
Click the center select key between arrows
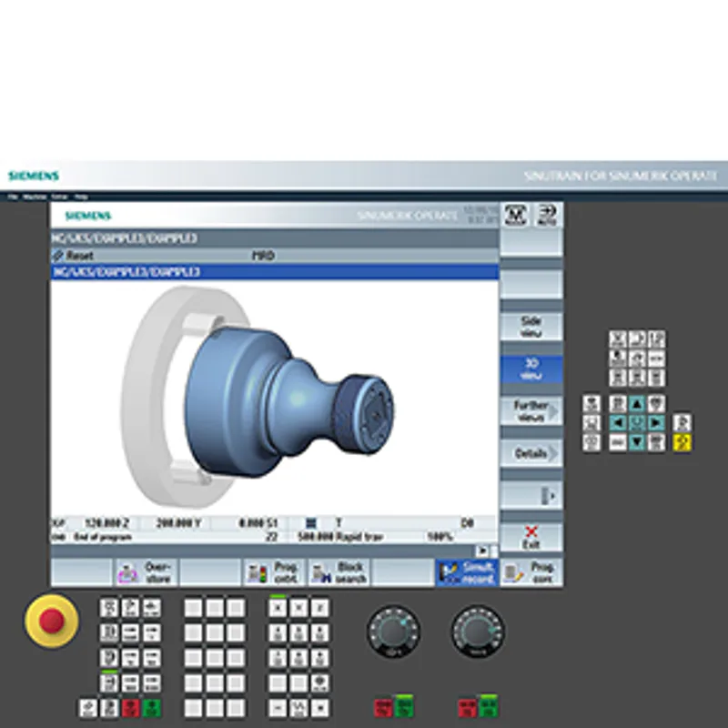(636, 423)
